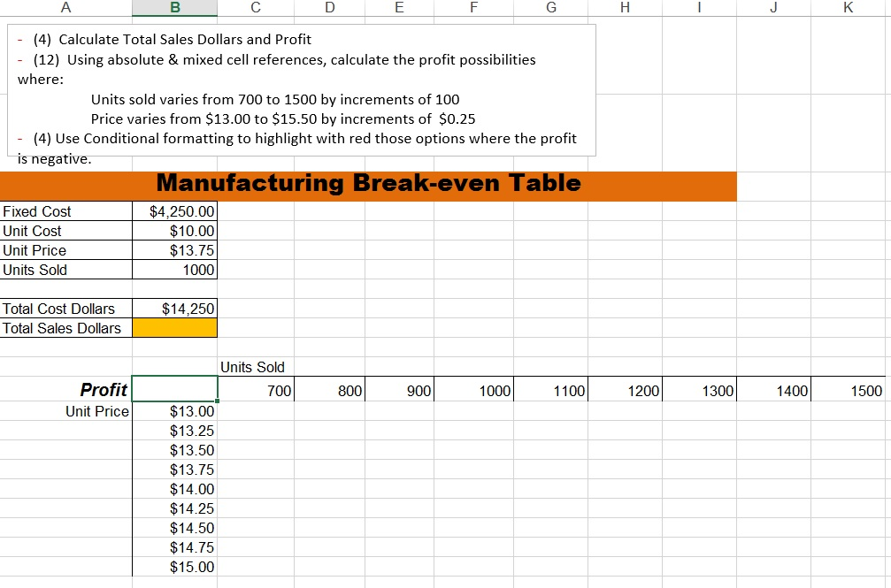Select column header B

(x=174, y=7)
